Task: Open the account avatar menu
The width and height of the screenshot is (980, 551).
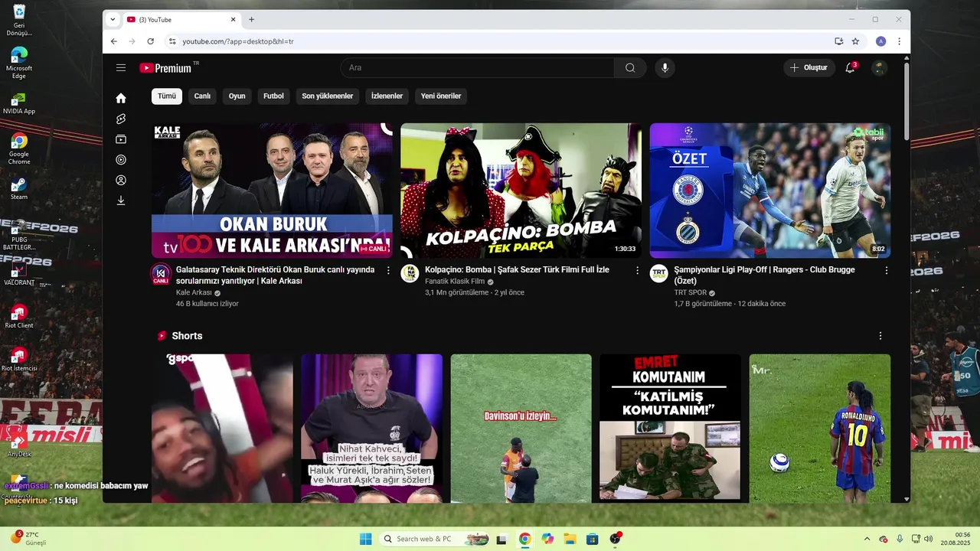Action: (880, 68)
